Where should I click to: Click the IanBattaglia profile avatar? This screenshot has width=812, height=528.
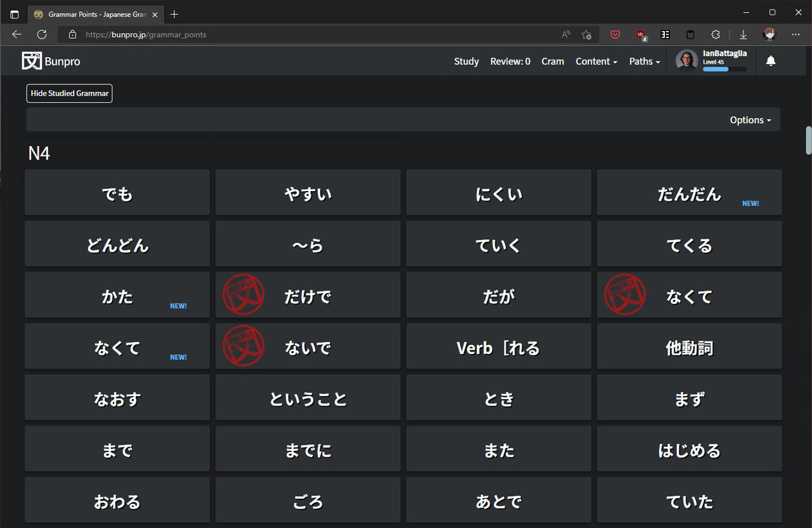click(687, 61)
